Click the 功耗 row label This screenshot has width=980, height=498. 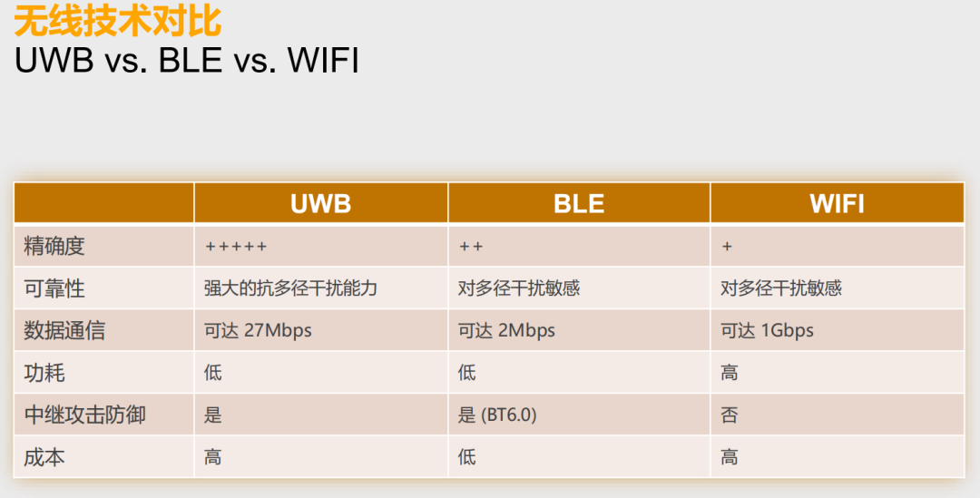[44, 373]
